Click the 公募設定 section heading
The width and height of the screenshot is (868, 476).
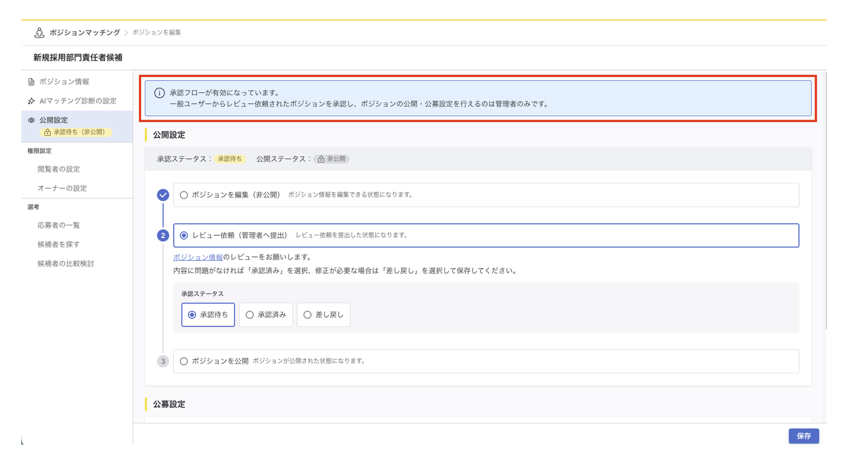pyautogui.click(x=169, y=404)
